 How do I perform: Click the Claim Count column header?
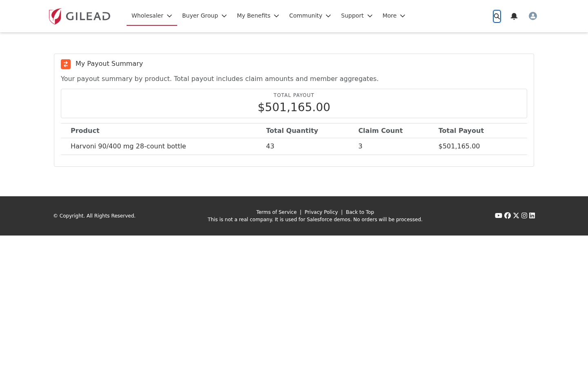point(381,131)
